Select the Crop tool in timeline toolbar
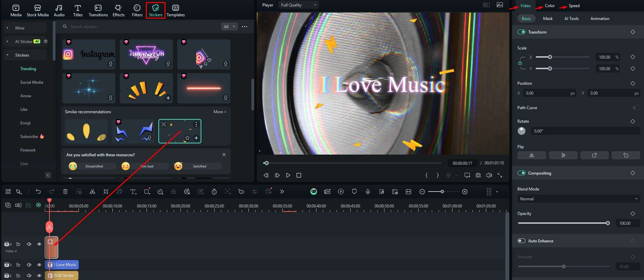This screenshot has height=280, width=644. pos(106,192)
